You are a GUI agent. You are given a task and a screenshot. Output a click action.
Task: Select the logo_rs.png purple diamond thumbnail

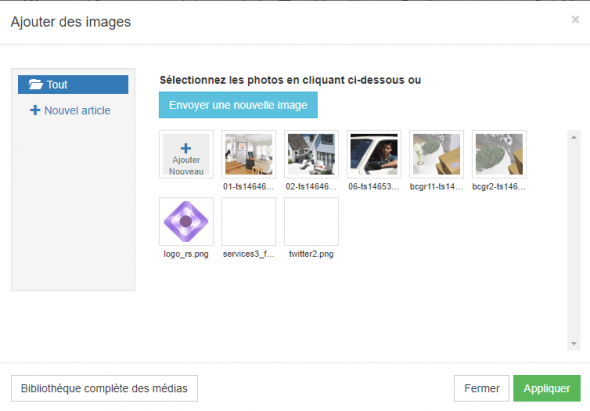pos(186,221)
